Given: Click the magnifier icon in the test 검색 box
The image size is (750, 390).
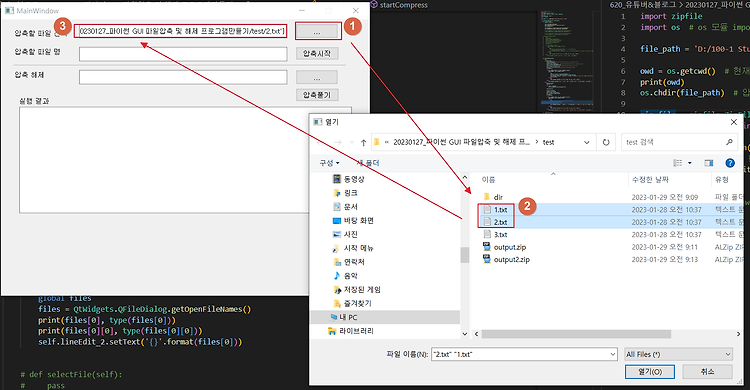Looking at the screenshot, I should point(729,142).
